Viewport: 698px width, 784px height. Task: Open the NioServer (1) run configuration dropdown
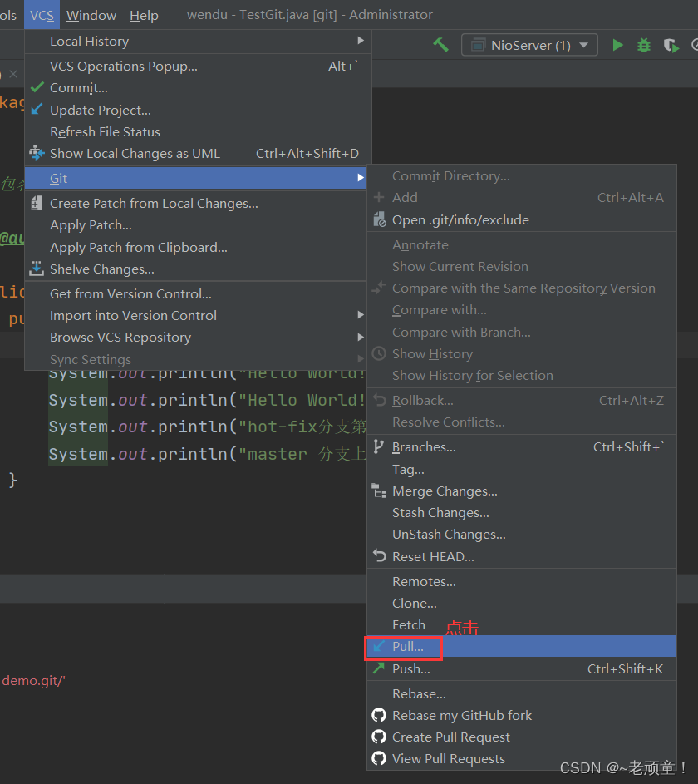pos(529,45)
